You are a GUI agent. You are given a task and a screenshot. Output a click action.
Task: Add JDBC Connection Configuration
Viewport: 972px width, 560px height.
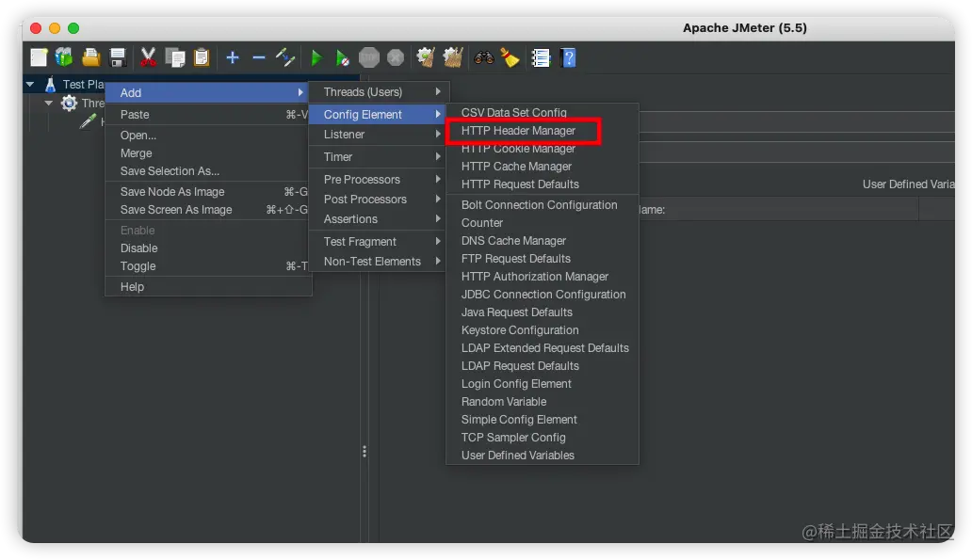pos(542,295)
